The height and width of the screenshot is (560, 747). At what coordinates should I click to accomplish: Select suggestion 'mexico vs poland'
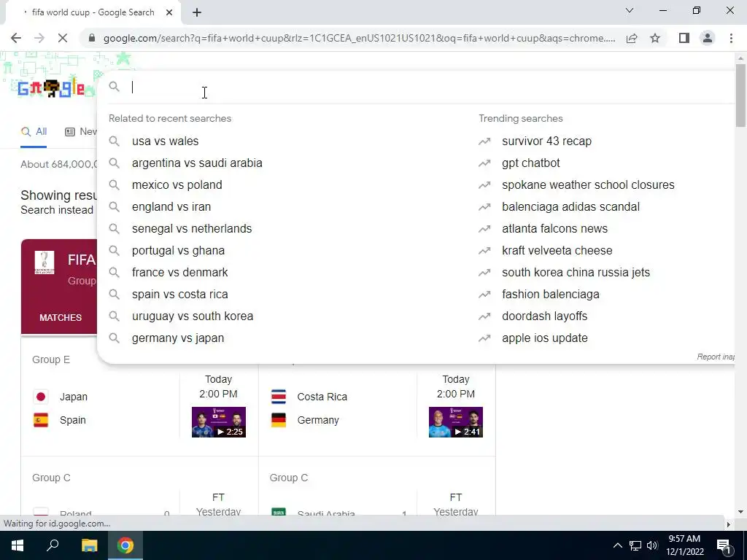pyautogui.click(x=177, y=184)
